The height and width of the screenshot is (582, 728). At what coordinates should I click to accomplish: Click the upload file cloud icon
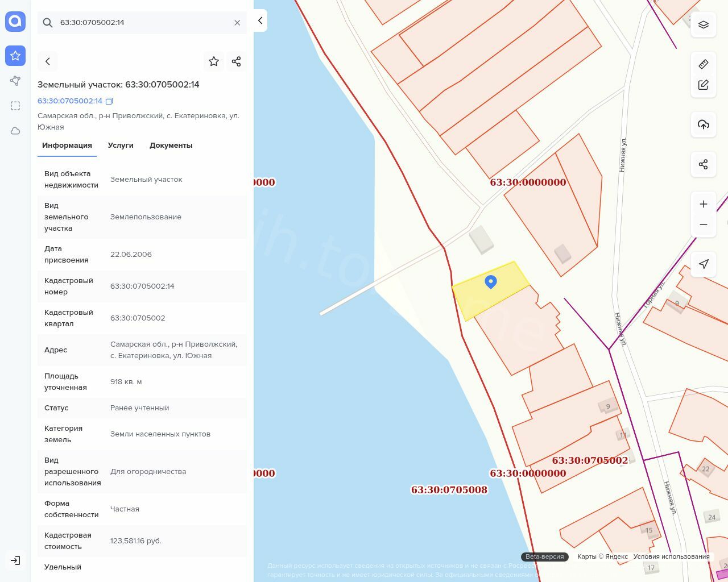pyautogui.click(x=704, y=124)
